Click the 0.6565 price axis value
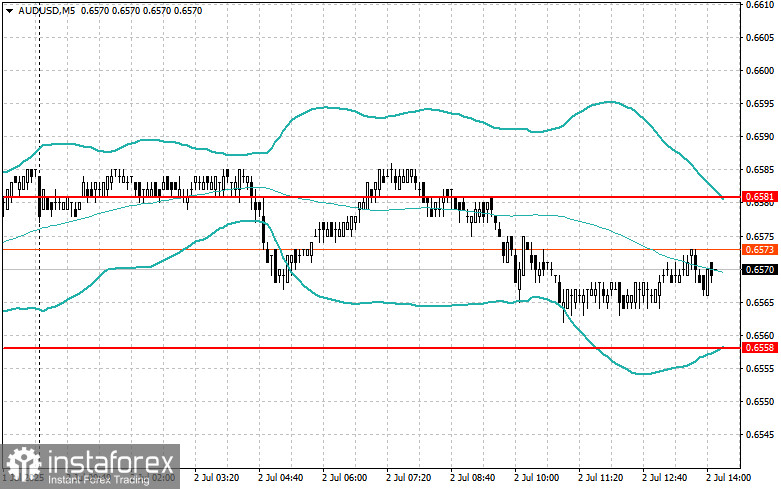The width and height of the screenshot is (781, 489). point(760,302)
